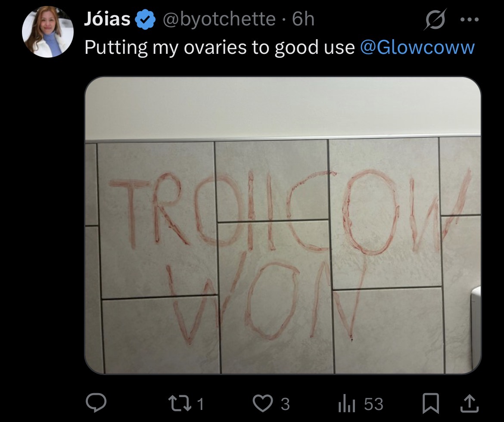The height and width of the screenshot is (422, 504).
Task: Open the 6h timestamp link
Action: pos(303,19)
